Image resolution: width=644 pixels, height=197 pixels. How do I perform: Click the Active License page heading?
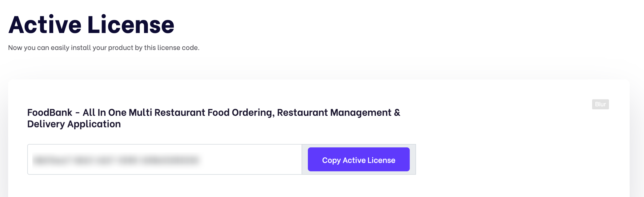pos(91,25)
